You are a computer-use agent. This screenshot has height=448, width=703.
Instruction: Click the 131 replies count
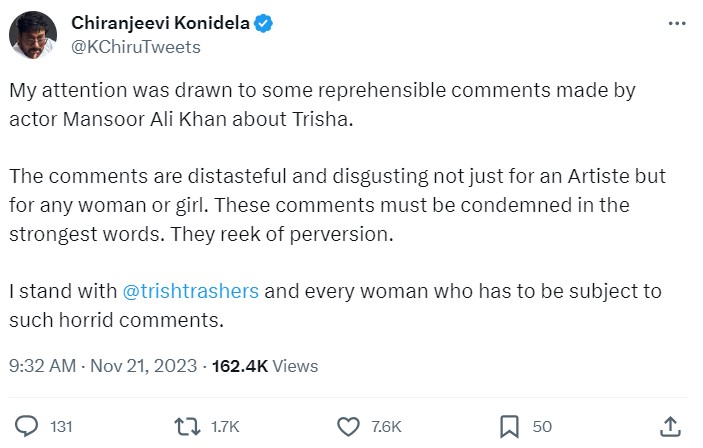pos(62,427)
